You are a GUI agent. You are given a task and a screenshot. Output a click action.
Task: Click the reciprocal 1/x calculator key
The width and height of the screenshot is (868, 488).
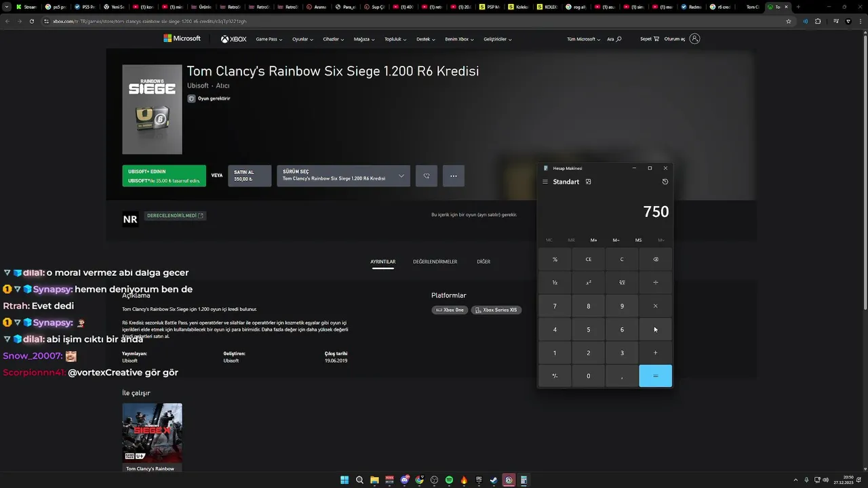[555, 283]
